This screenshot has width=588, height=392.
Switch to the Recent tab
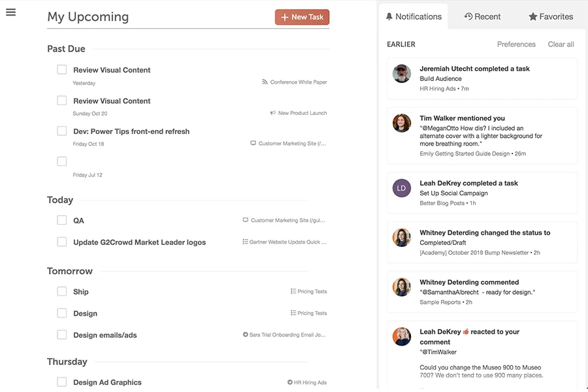(x=482, y=16)
